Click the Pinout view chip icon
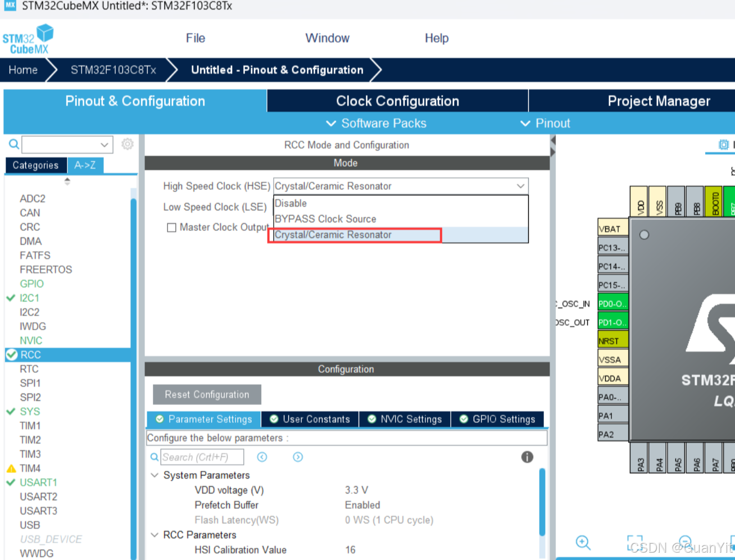Screen dimensions: 735x560 click(x=724, y=145)
